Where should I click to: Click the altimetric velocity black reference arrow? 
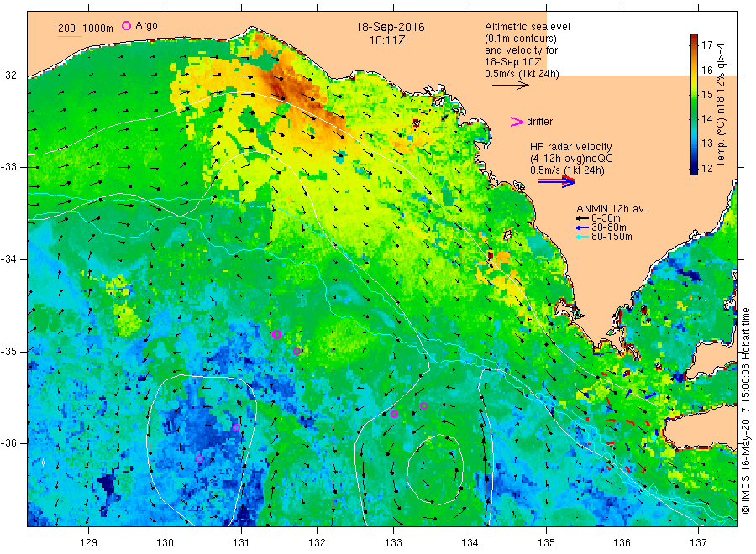[x=510, y=86]
